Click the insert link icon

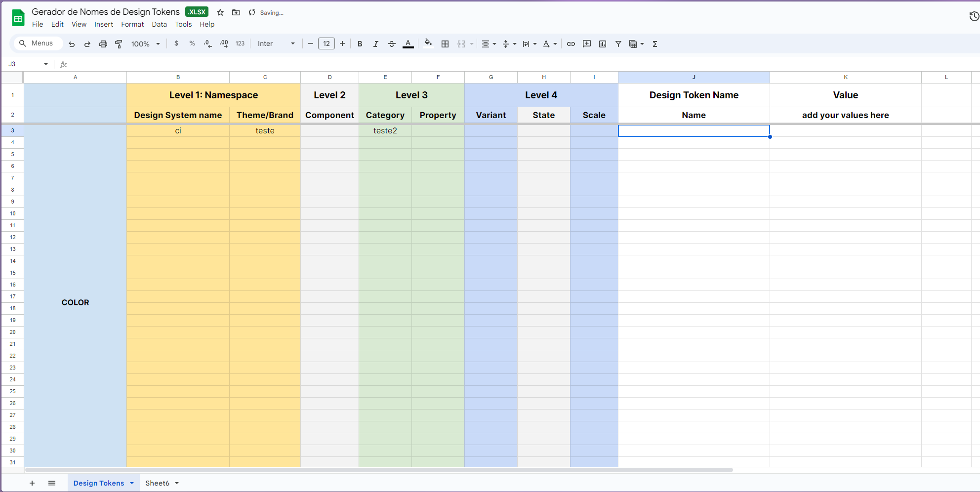(x=571, y=44)
